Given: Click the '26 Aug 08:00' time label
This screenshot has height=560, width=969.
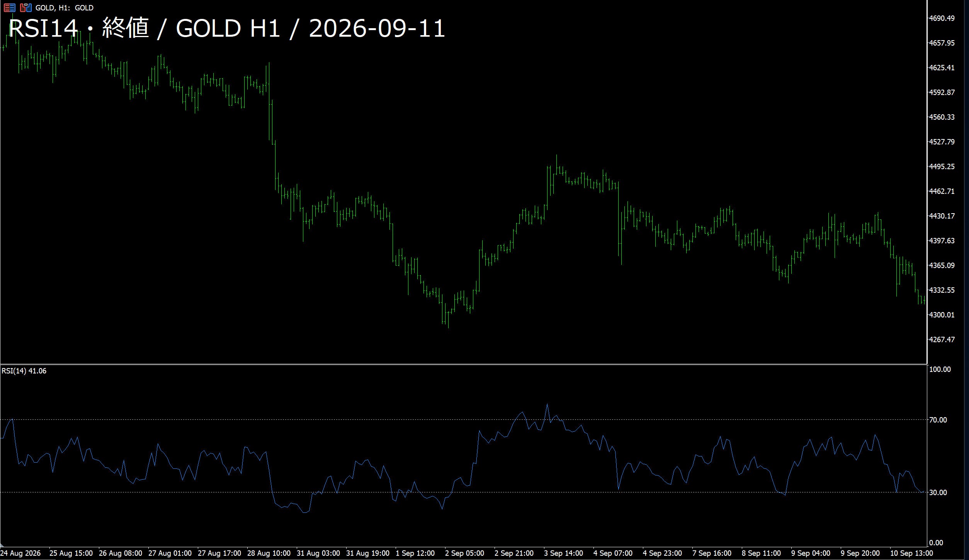Looking at the screenshot, I should point(121,553).
